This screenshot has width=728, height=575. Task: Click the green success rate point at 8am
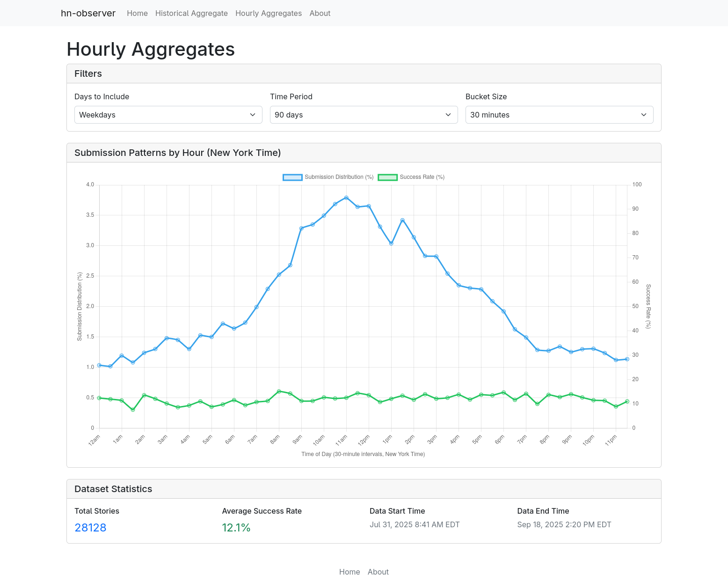coord(279,391)
